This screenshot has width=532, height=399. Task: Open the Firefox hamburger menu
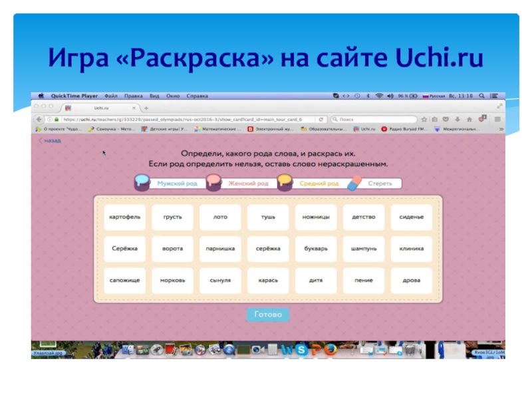pos(497,120)
